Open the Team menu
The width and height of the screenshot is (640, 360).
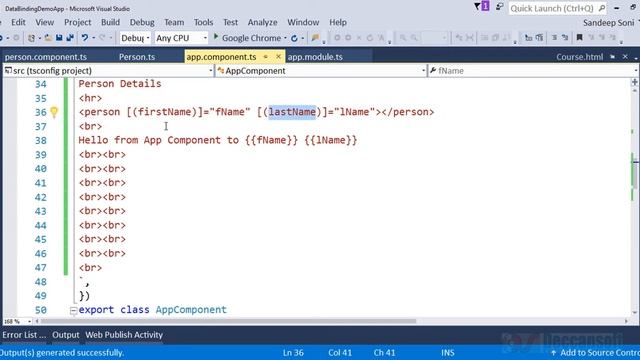click(174, 22)
